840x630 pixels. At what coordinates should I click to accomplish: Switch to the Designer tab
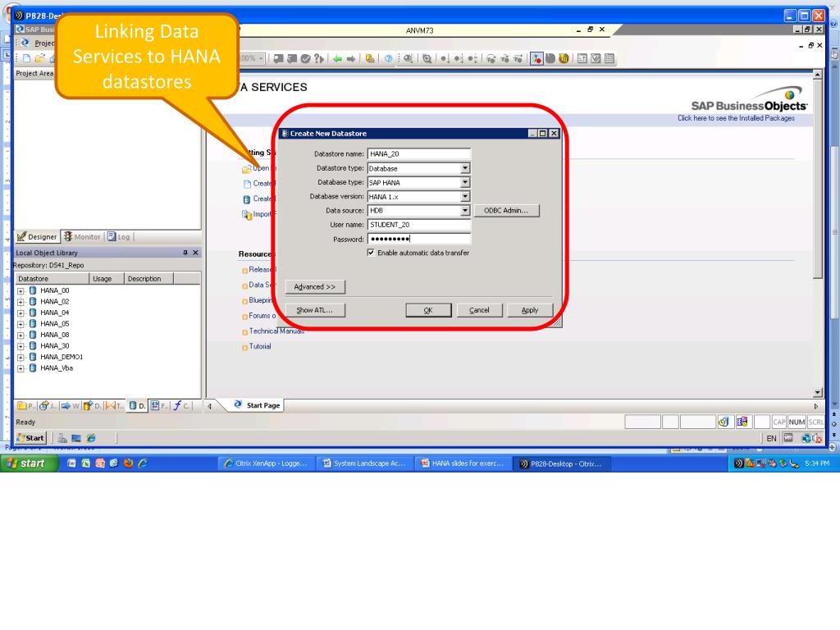37,237
